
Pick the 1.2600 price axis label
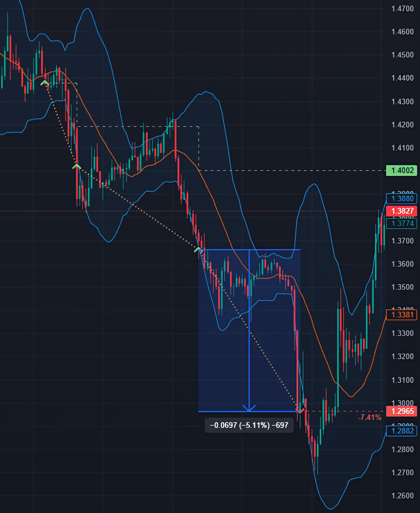[x=403, y=496]
